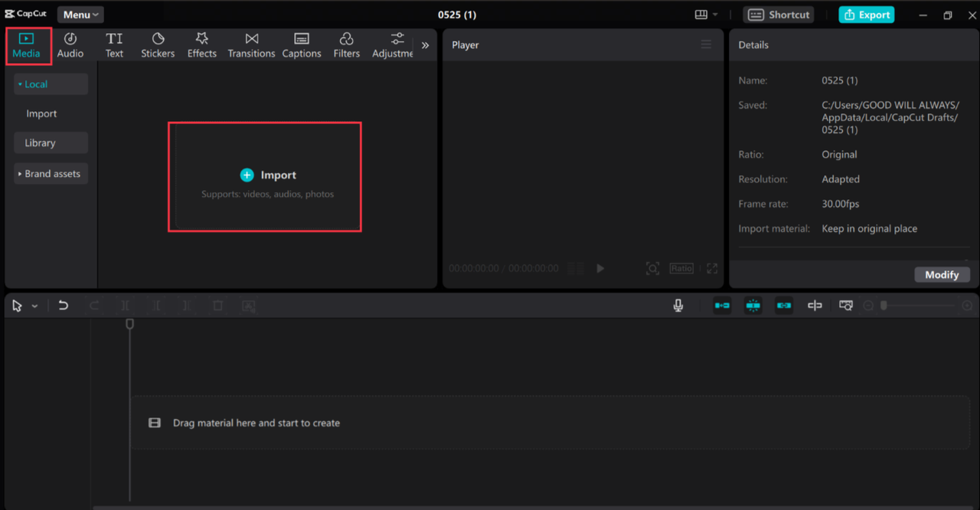Click the Name value 0525 (1) in Details
Screen dimensions: 980x510
click(839, 80)
